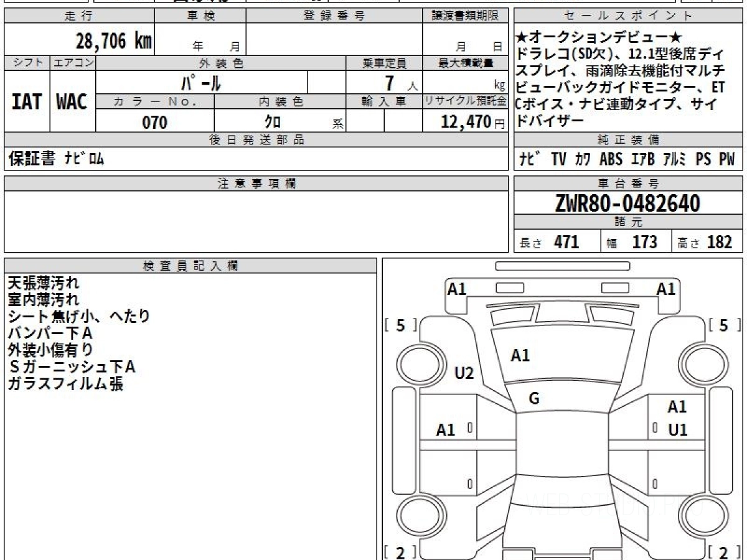
Task: Select the 登録番号 header
Action: pyautogui.click(x=334, y=16)
